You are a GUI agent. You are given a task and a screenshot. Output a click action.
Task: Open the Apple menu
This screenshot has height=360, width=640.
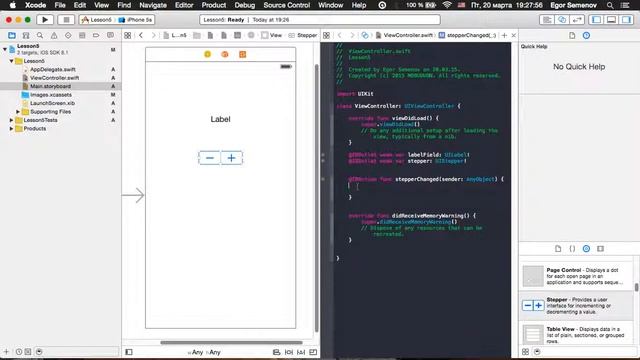coord(13,5)
